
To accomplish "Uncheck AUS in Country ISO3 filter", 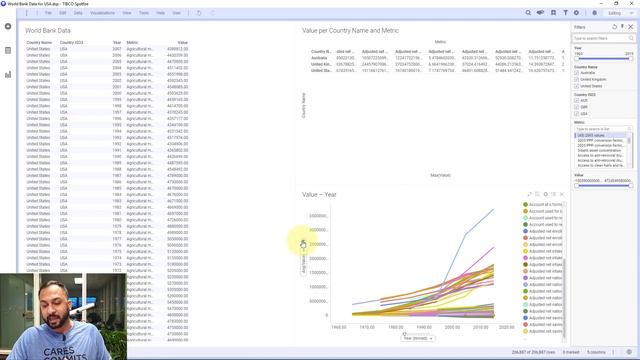I will click(576, 100).
